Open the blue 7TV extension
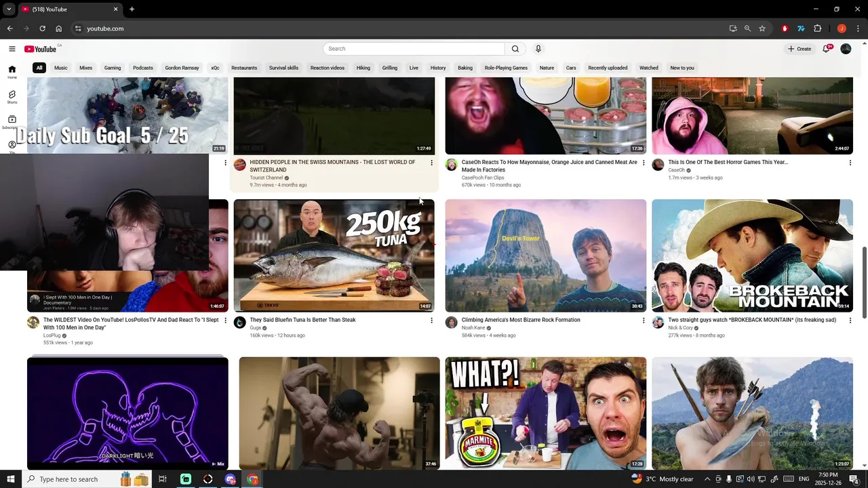868x488 pixels. click(801, 28)
